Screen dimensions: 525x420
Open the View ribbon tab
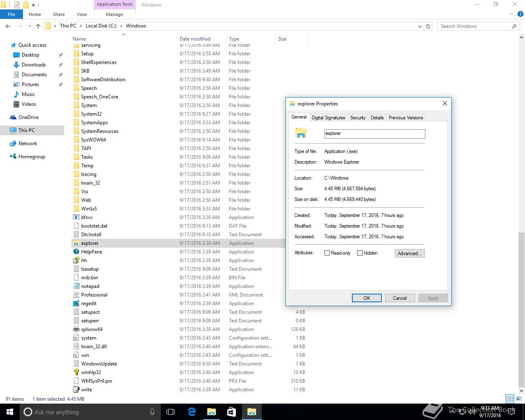[x=82, y=14]
